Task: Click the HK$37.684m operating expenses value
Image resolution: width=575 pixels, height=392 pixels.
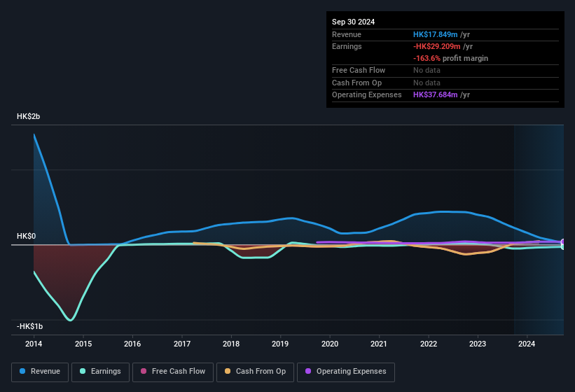Action: [436, 95]
